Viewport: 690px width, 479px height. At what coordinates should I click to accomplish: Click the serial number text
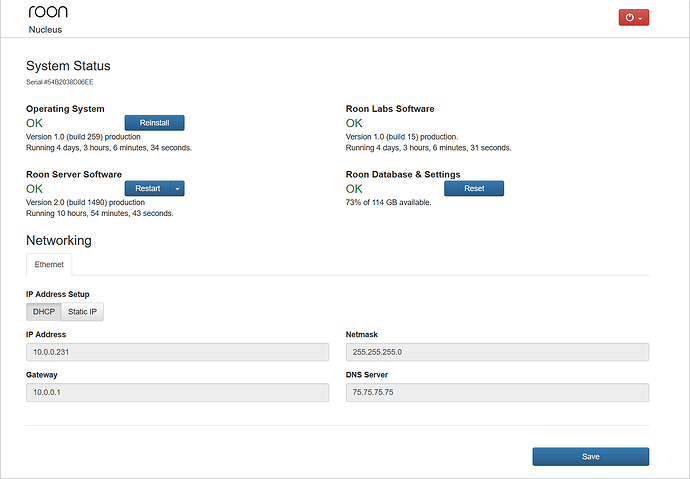[x=60, y=82]
